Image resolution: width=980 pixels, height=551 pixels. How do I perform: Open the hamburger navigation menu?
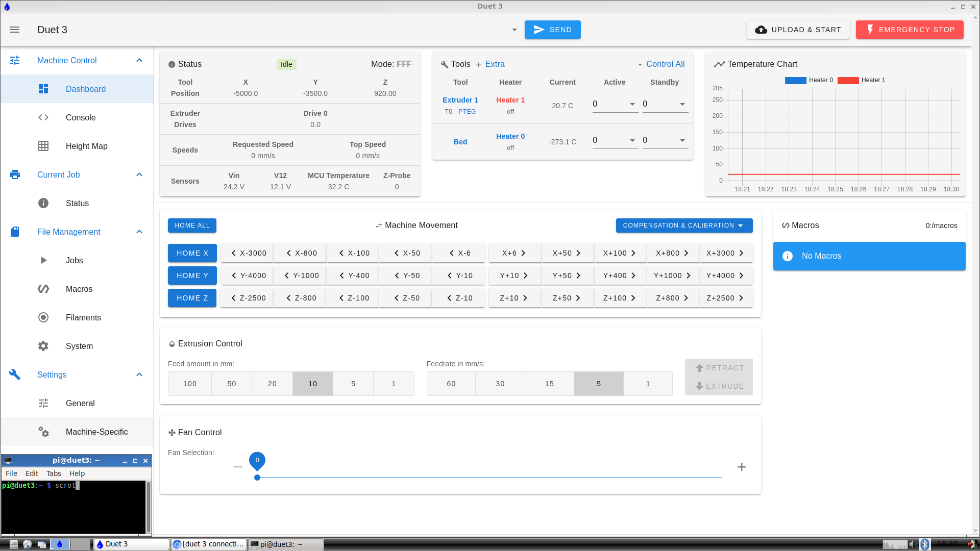click(15, 30)
